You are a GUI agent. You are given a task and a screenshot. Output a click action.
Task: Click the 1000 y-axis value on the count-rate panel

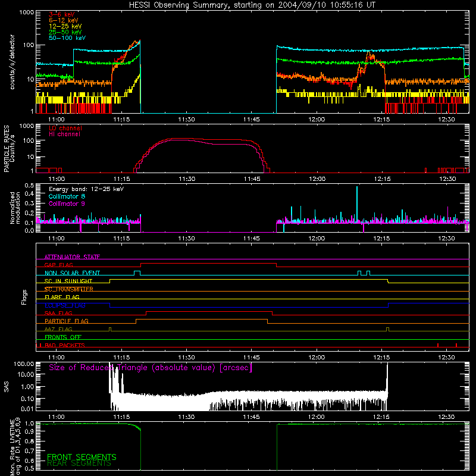click(26, 12)
